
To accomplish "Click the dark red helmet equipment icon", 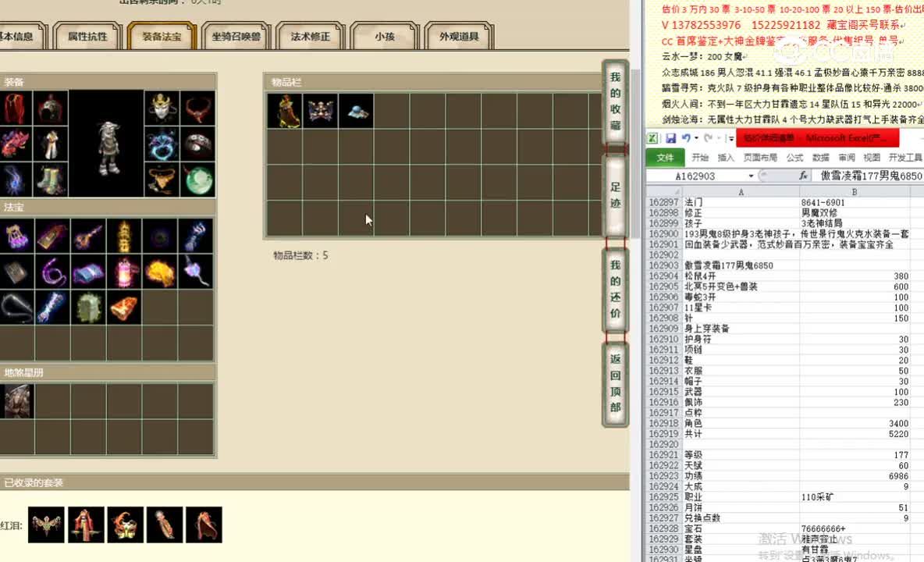I will 51,108.
